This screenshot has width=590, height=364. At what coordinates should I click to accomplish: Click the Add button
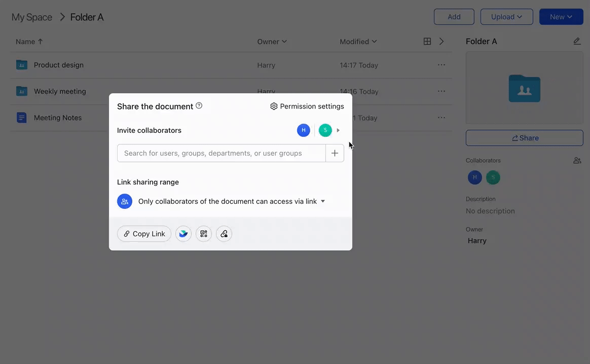point(454,17)
